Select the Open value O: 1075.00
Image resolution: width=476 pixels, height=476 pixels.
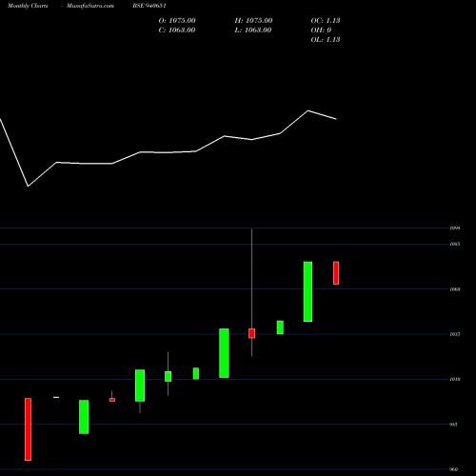click(177, 21)
